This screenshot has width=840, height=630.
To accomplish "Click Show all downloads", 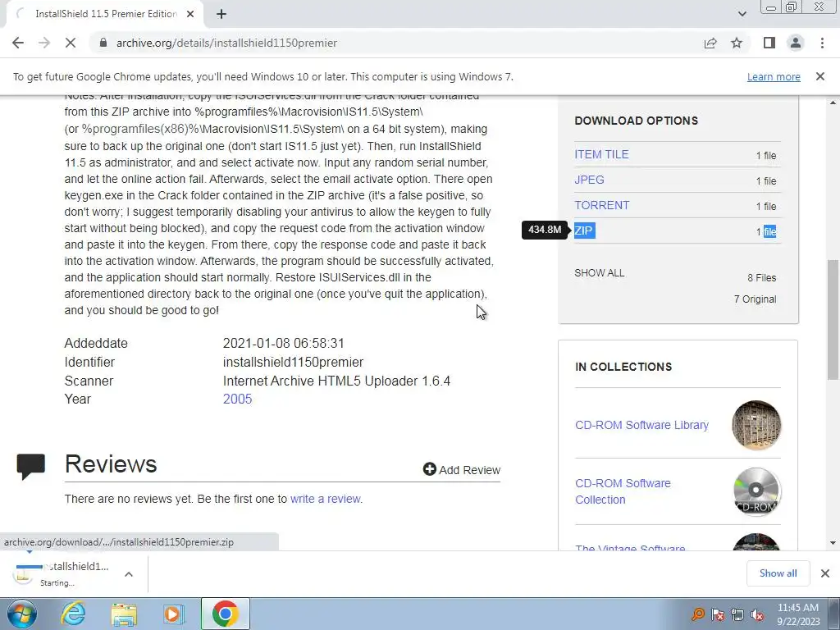I will coord(778,573).
